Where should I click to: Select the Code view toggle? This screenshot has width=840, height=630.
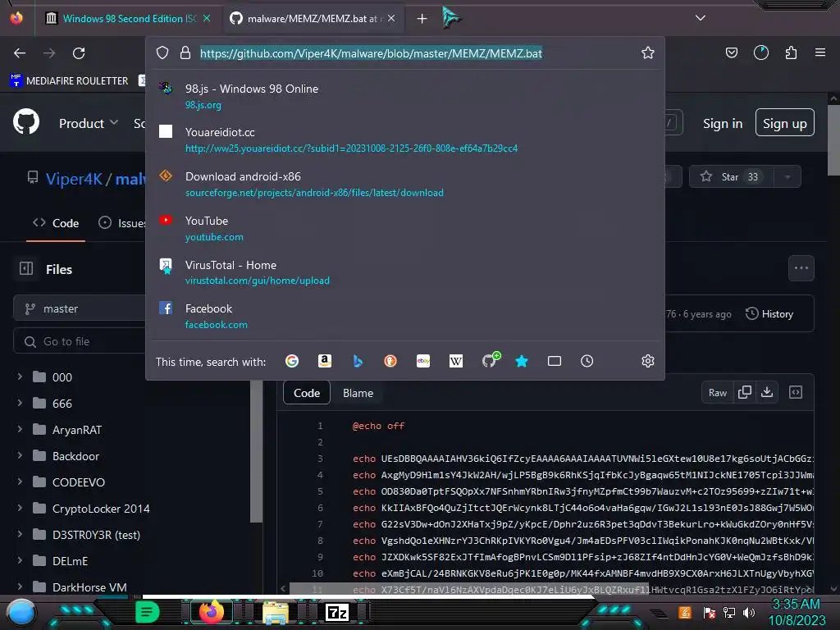[x=307, y=393]
